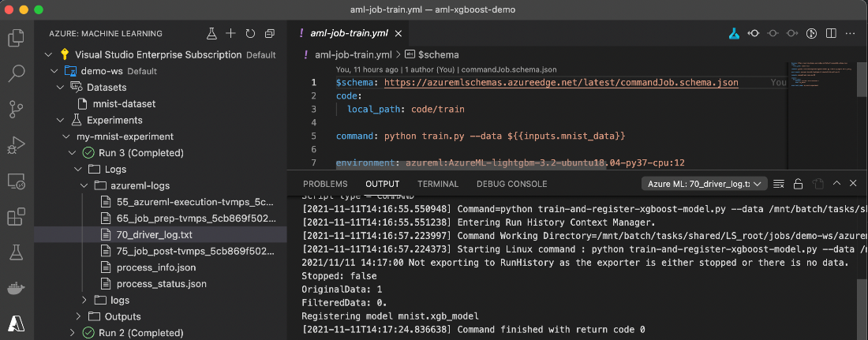Viewport: 868px width, 340px height.
Task: Switch to the DEBUG CONSOLE tab
Action: (511, 184)
